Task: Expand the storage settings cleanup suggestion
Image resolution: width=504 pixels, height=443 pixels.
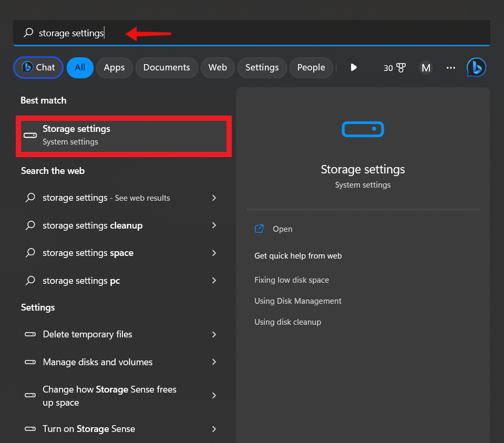Action: [214, 225]
